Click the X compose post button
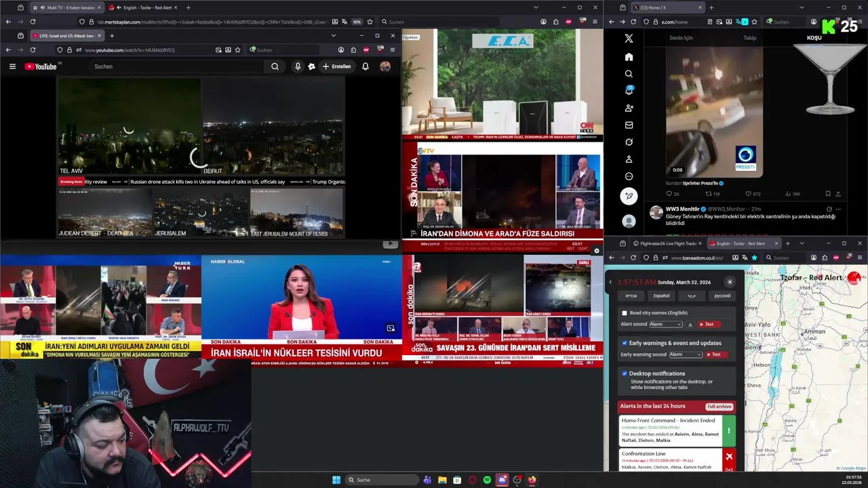The height and width of the screenshot is (488, 868). tap(629, 196)
